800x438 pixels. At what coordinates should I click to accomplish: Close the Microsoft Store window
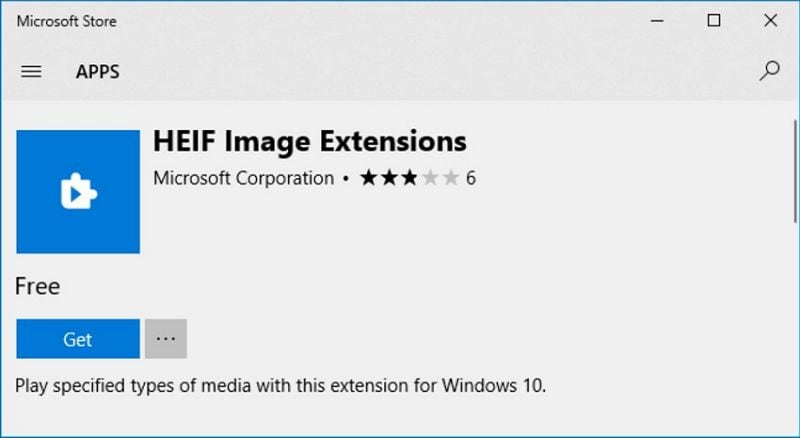[x=770, y=20]
